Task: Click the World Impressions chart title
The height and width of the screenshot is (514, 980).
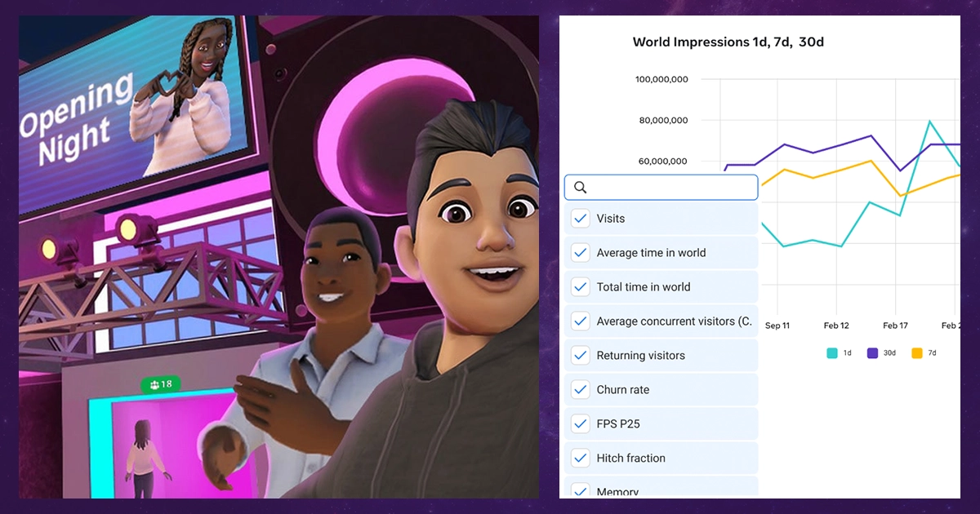Action: click(x=728, y=42)
